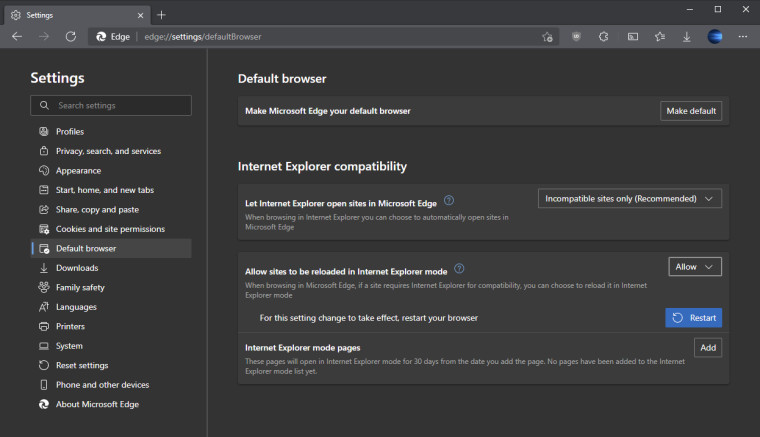Viewport: 760px width, 437px height.
Task: Select Appearance in the settings sidebar
Action: coord(78,171)
